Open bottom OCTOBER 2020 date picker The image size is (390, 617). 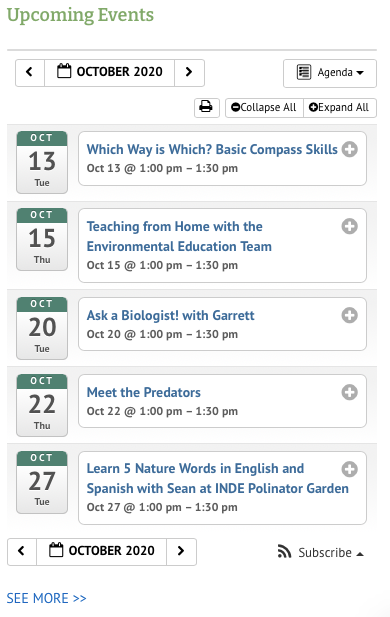102,551
